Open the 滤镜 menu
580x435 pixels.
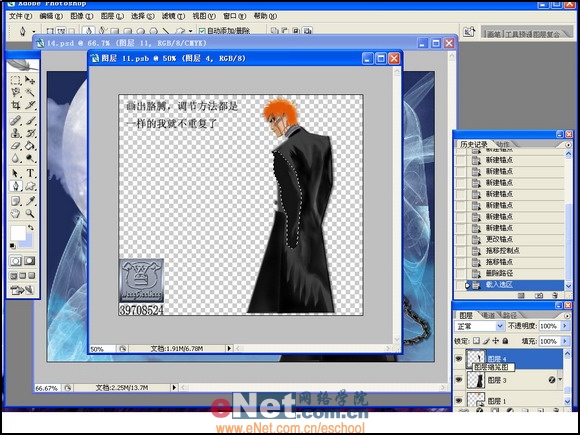173,16
